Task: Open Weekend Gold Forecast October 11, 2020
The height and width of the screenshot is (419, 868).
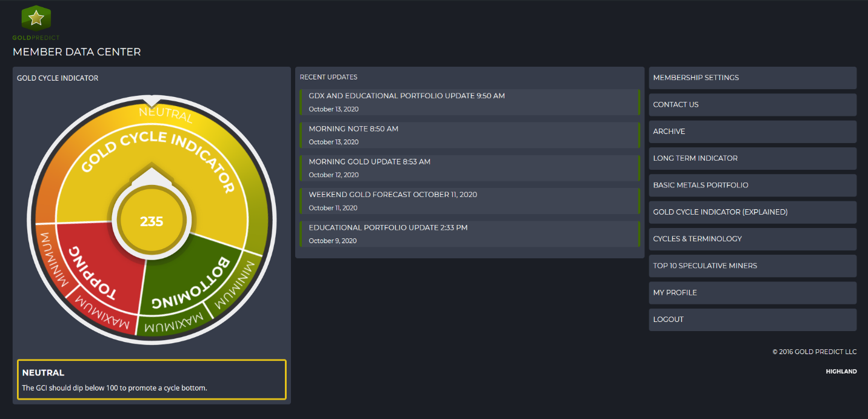Action: pos(470,201)
